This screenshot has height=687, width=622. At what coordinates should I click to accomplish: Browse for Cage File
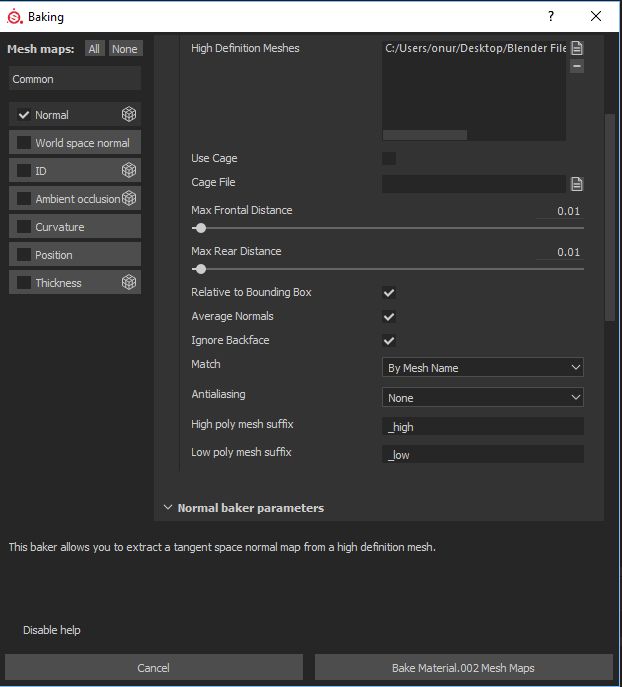pos(577,184)
